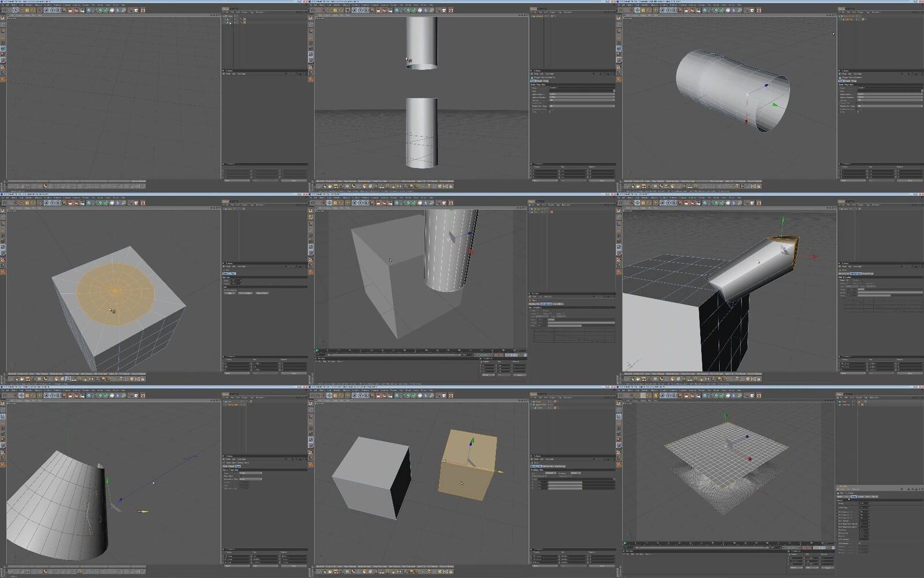The height and width of the screenshot is (578, 924).
Task: Add a Cube primitive in the grid-plane window
Action: [x=705, y=395]
